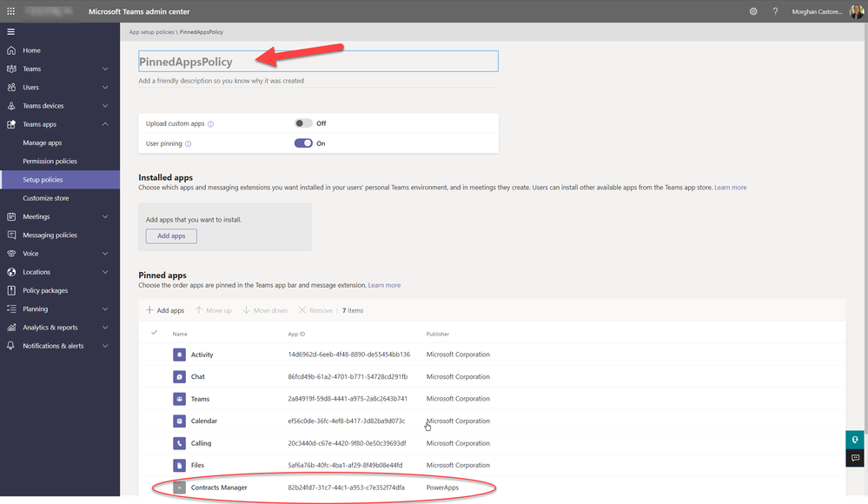The height and width of the screenshot is (504, 868).
Task: Turn off User pinning toggle
Action: [x=303, y=143]
